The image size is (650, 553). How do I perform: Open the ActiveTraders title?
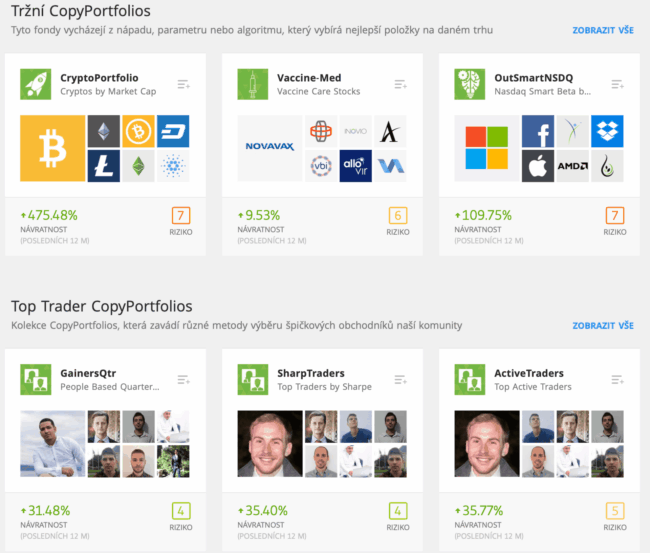point(529,373)
